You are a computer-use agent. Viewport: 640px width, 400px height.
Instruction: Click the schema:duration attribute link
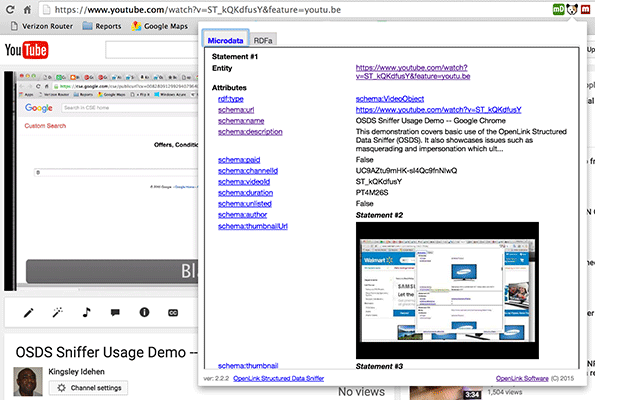(x=245, y=193)
